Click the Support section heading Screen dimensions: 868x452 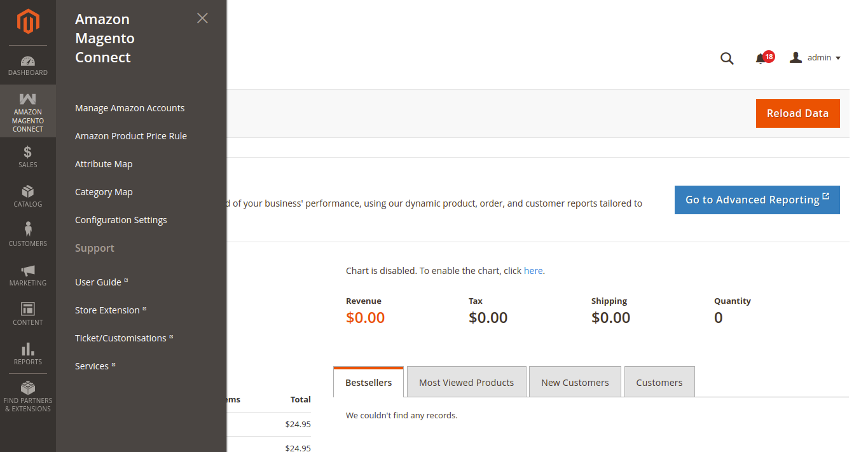point(95,248)
